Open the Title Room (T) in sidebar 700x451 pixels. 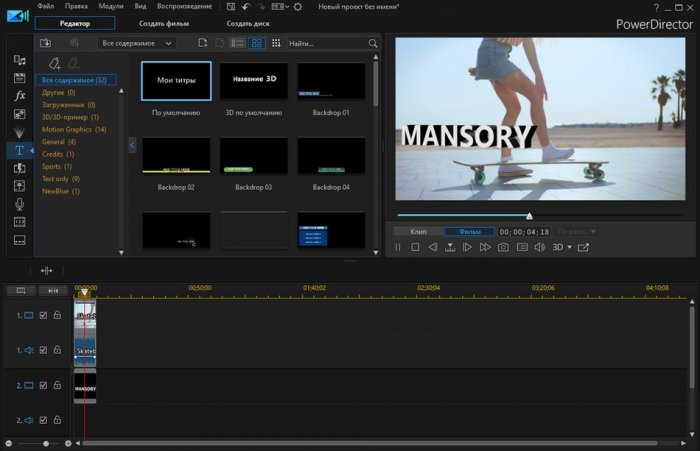(19, 150)
